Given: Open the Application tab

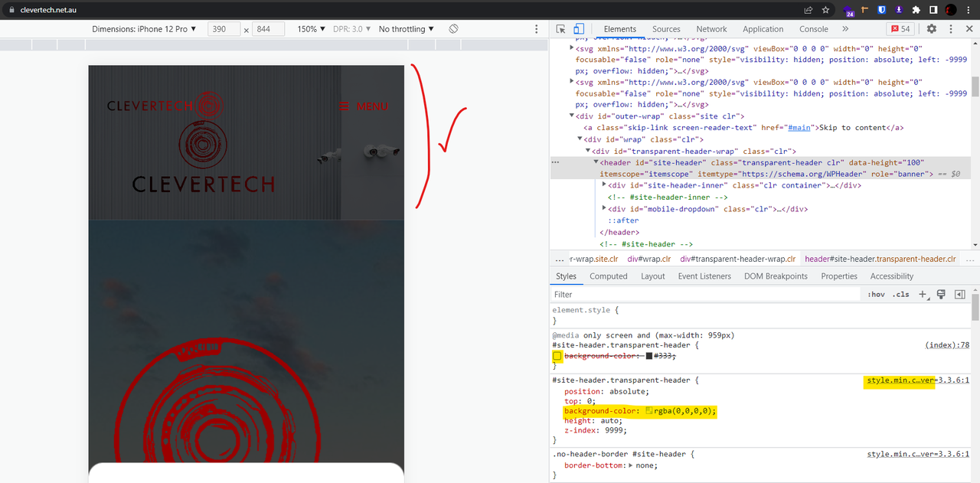Looking at the screenshot, I should click(x=763, y=29).
